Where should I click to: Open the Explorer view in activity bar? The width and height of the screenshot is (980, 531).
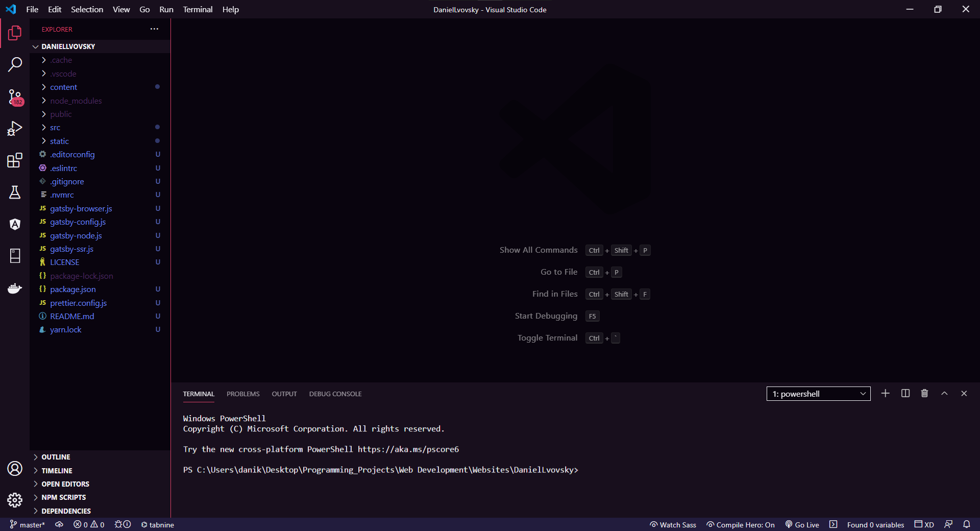click(x=15, y=33)
